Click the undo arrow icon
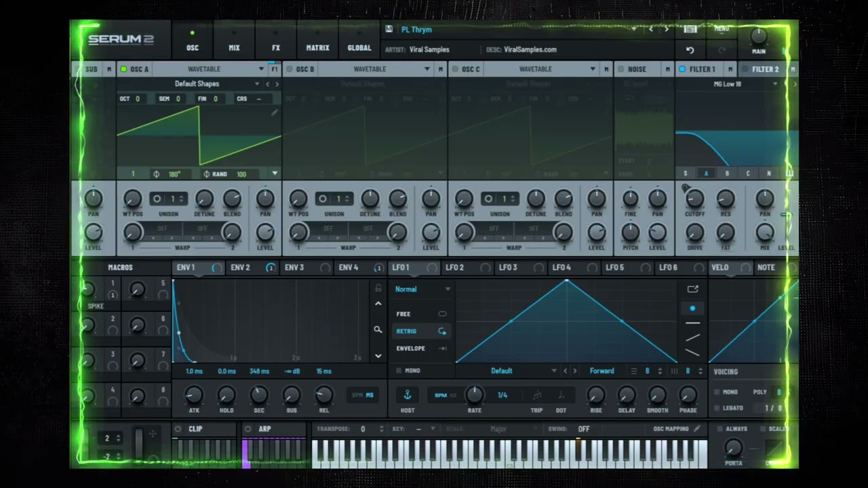Viewport: 868px width, 488px height. click(690, 50)
